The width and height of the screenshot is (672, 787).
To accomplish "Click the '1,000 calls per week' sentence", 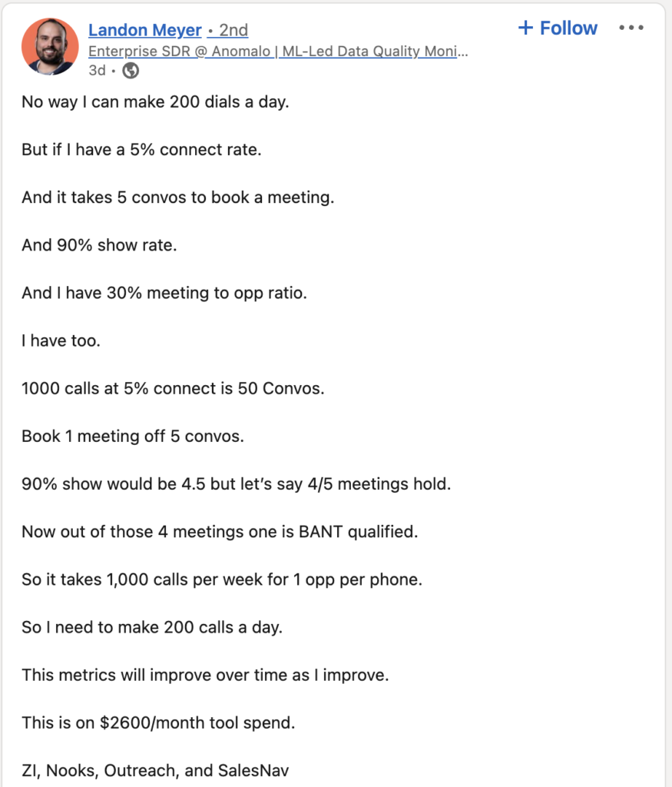I will click(x=222, y=579).
